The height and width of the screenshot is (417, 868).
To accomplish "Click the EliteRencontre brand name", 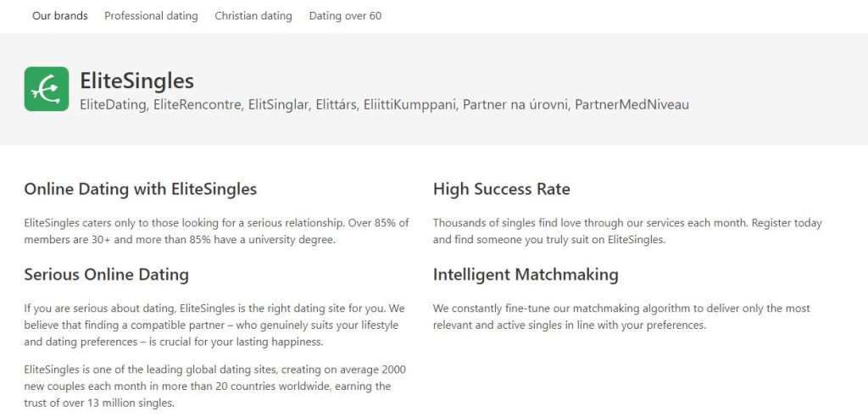I will pyautogui.click(x=198, y=104).
